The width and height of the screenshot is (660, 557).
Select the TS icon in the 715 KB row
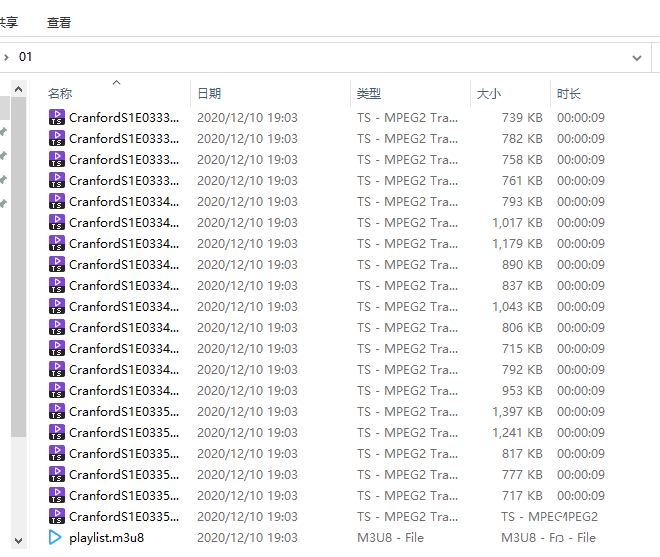[x=57, y=349]
